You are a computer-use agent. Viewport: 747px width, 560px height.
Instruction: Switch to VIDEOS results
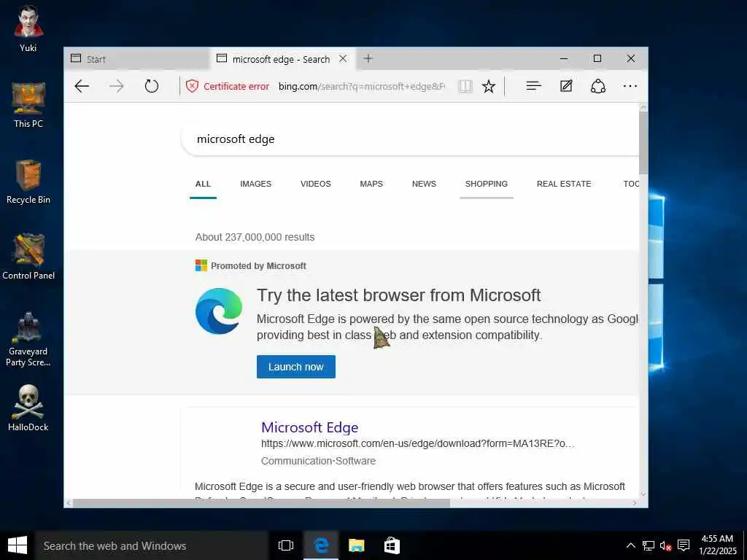tap(315, 184)
